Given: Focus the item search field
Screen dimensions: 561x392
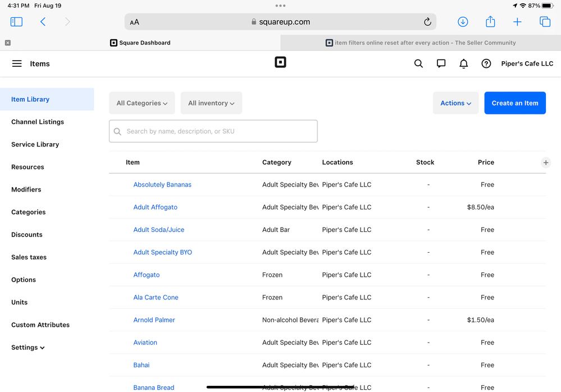Looking at the screenshot, I should click(x=213, y=131).
